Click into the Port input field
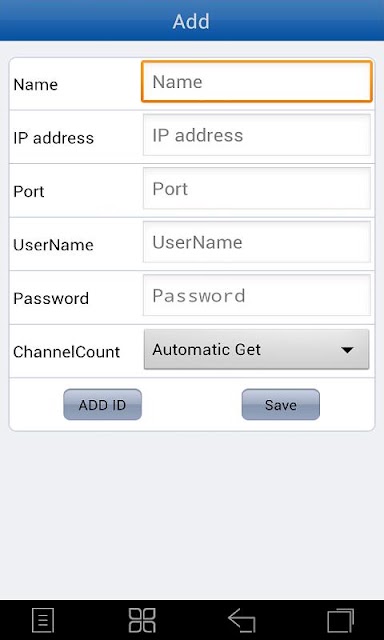Image resolution: width=384 pixels, height=640 pixels. pos(257,188)
